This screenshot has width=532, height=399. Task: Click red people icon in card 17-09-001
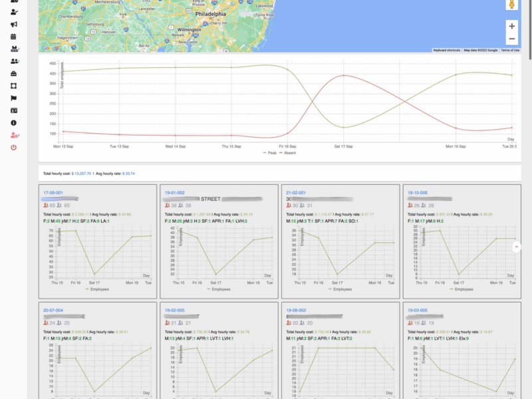click(x=46, y=205)
